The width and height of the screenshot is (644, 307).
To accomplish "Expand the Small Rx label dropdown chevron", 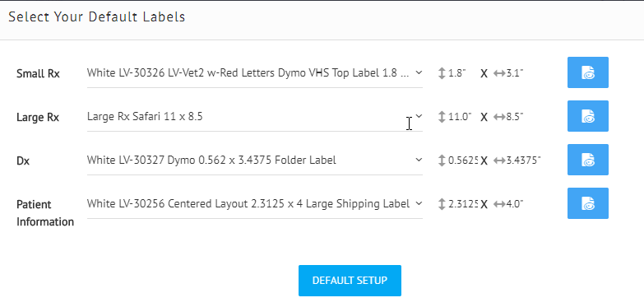I will click(x=419, y=72).
